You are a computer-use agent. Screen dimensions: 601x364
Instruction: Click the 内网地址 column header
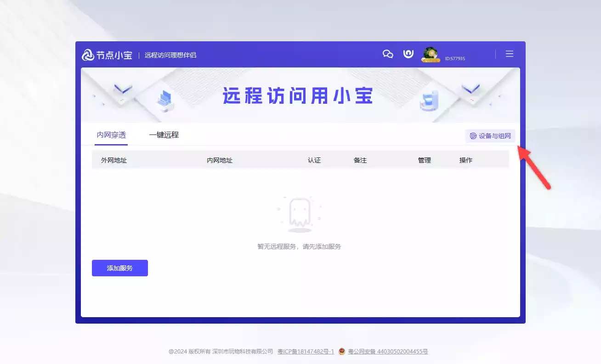tap(220, 160)
